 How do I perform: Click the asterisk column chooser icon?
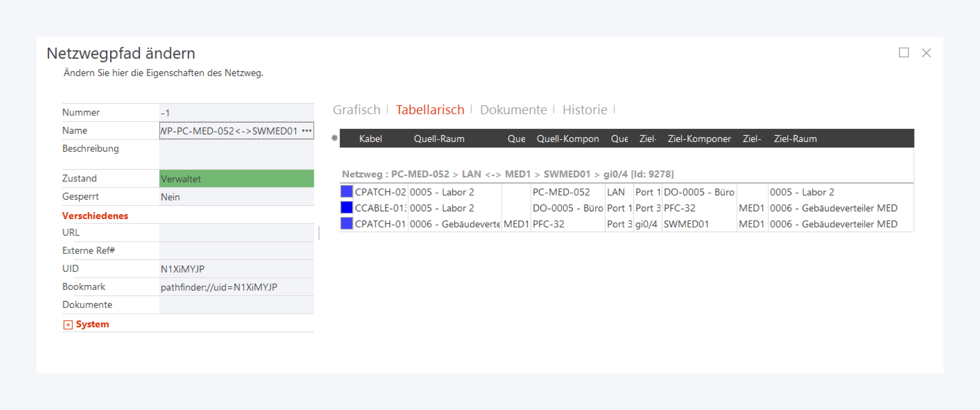[x=334, y=138]
